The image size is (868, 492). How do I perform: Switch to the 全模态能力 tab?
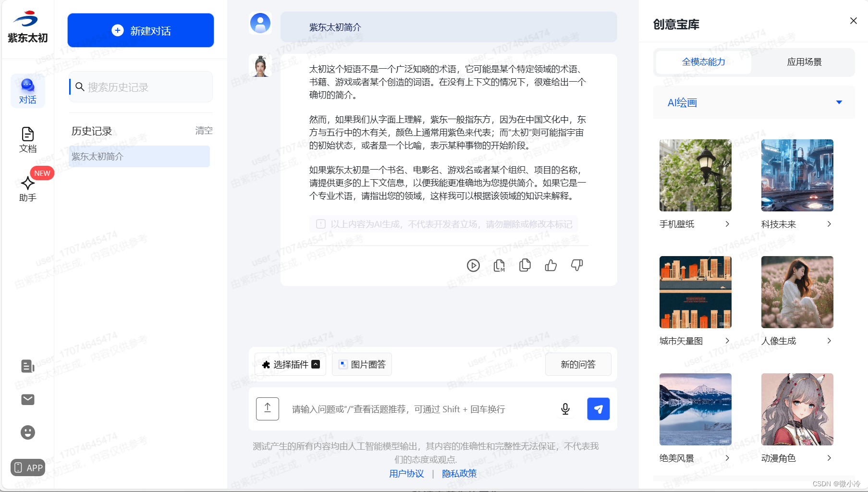point(704,62)
